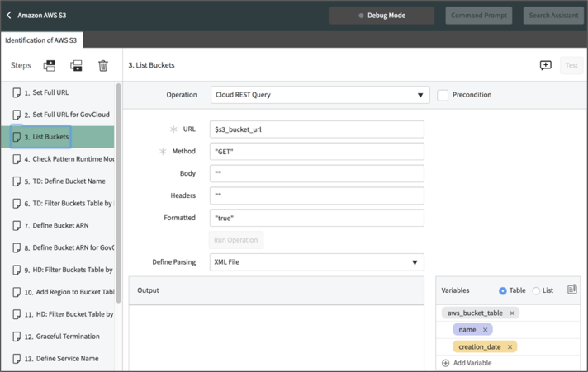This screenshot has width=588, height=372.
Task: Delete the step with the trash icon
Action: 103,65
